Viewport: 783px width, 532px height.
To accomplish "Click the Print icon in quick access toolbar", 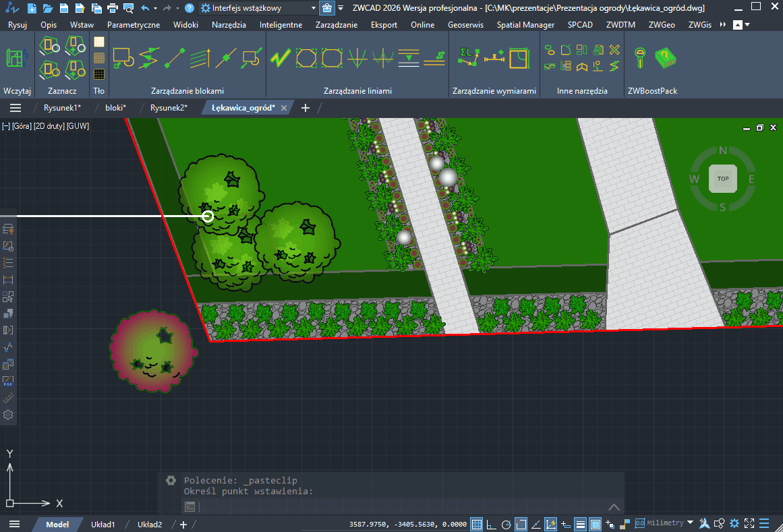I will (113, 8).
